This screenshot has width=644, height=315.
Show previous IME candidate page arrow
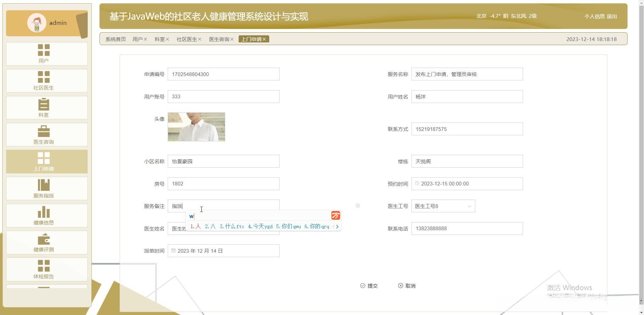(333, 226)
